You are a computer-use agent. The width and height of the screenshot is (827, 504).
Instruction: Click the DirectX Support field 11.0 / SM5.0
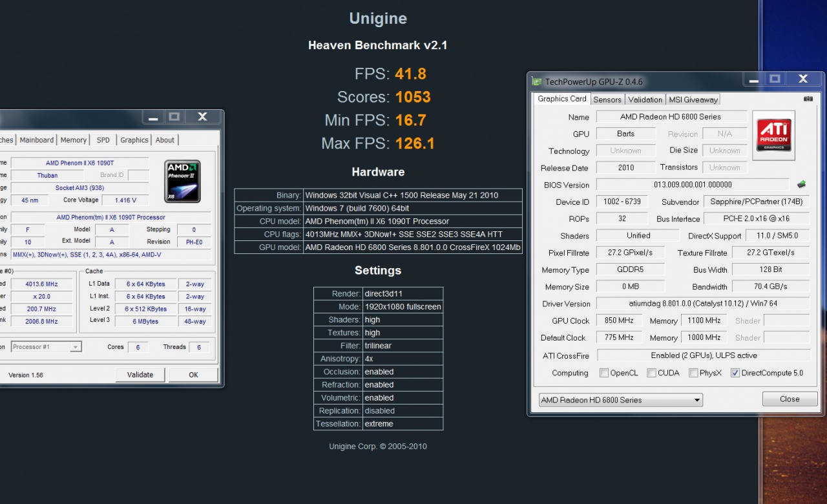778,236
